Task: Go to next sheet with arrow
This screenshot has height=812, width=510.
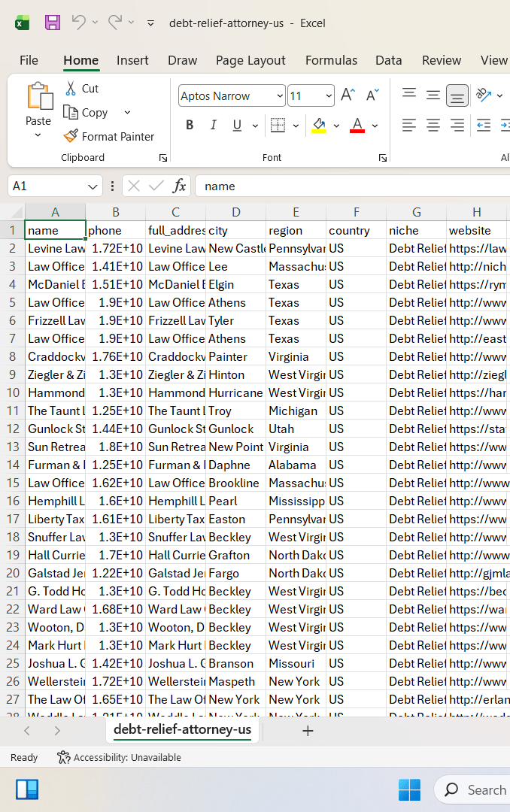Action: pos(57,731)
